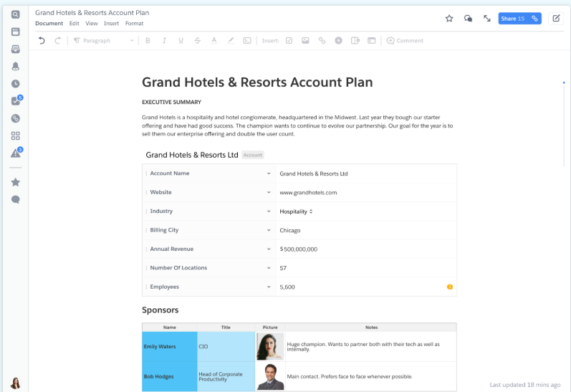Image resolution: width=571 pixels, height=392 pixels.
Task: Click the Billing City value Chicago
Action: point(290,230)
